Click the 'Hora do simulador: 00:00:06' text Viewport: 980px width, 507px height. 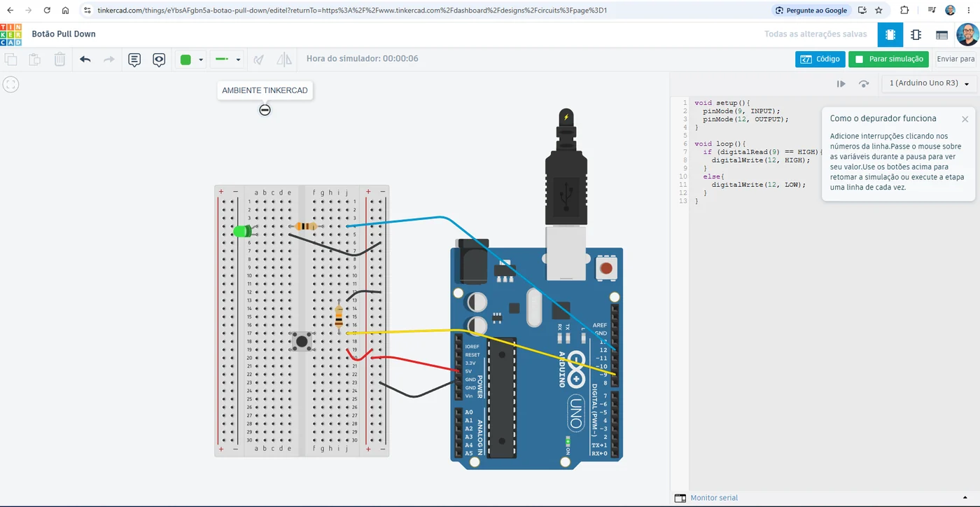click(363, 59)
